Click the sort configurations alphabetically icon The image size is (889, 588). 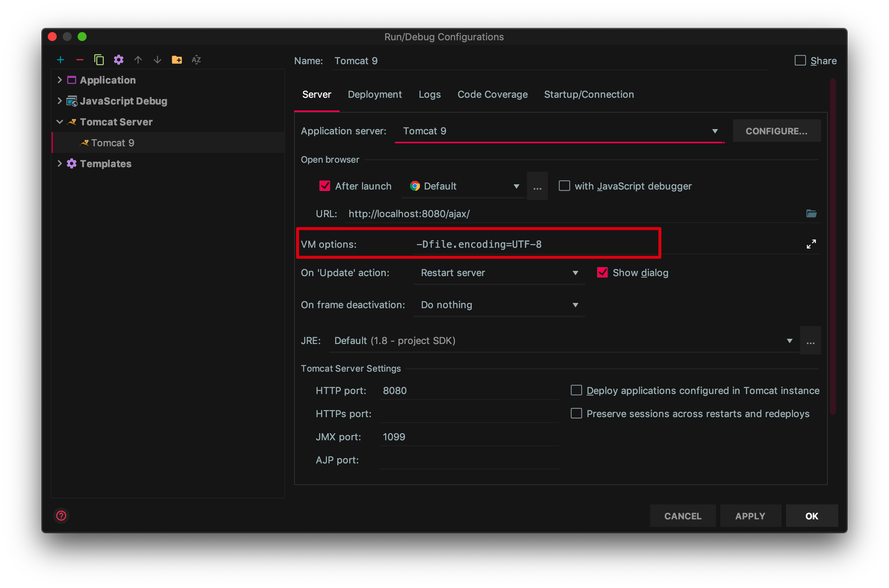[x=196, y=60]
